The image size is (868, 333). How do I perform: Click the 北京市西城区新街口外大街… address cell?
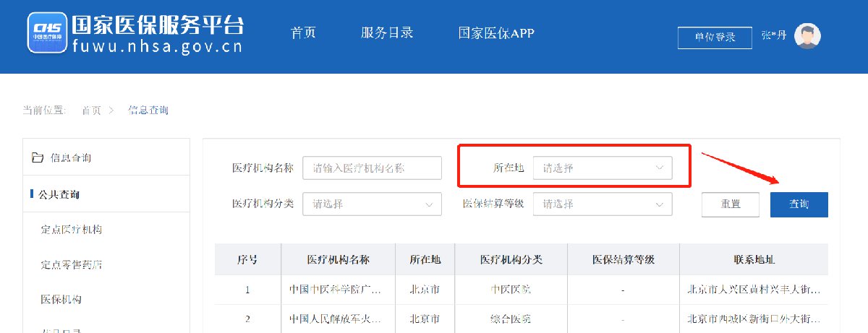point(754,319)
